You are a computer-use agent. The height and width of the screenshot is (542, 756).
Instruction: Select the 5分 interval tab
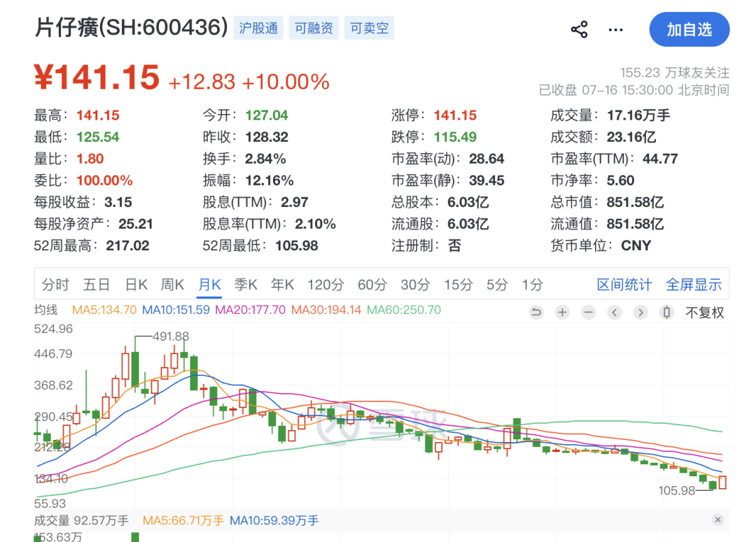497,285
